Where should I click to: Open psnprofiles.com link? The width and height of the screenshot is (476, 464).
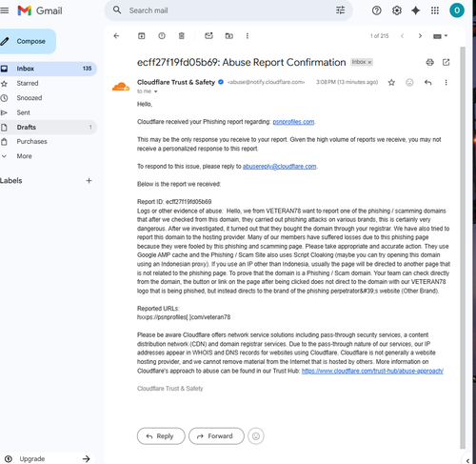tap(293, 122)
